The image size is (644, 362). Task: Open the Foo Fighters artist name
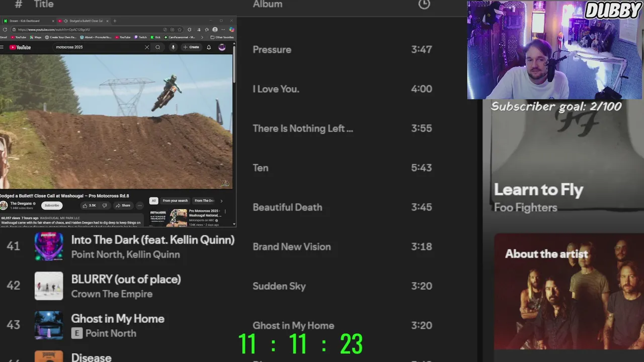pyautogui.click(x=526, y=208)
